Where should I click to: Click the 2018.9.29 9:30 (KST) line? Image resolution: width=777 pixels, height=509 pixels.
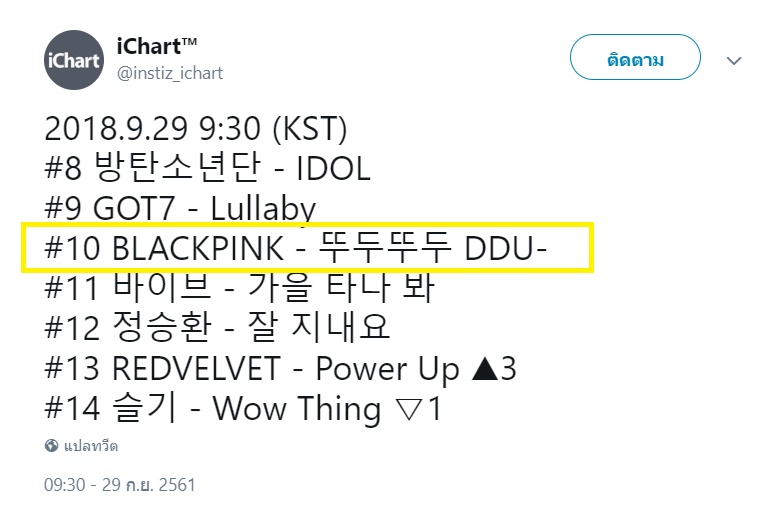coord(195,128)
